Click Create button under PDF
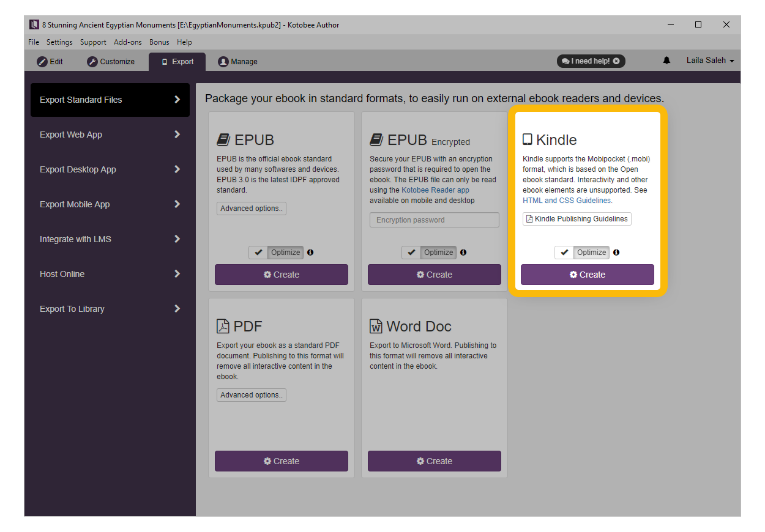 click(x=282, y=461)
